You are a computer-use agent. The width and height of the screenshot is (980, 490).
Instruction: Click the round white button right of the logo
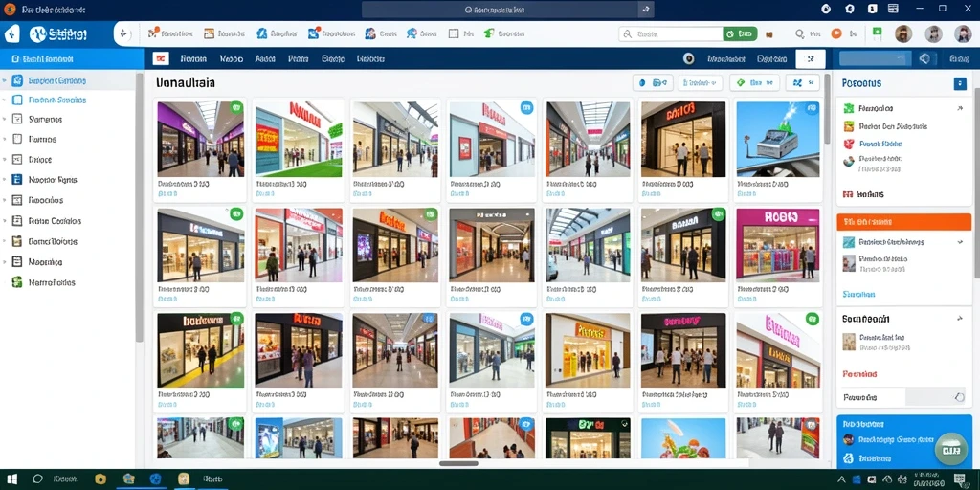[123, 34]
